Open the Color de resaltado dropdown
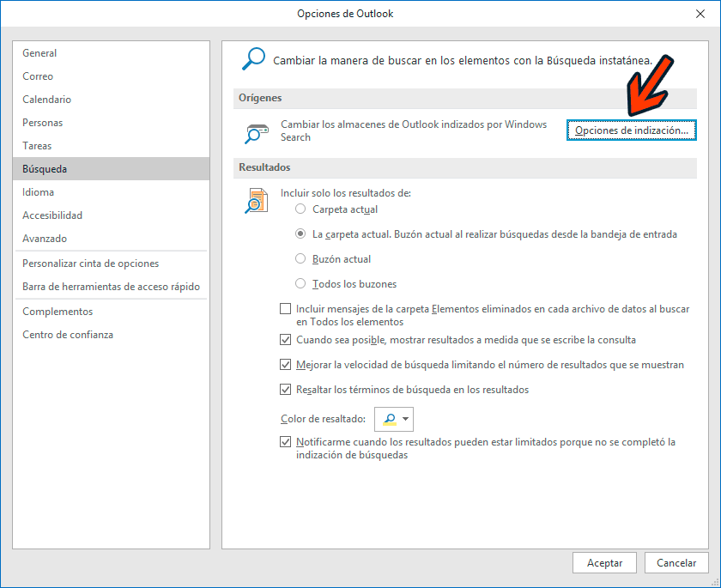Screen dimensions: 721x588 pyautogui.click(x=394, y=419)
